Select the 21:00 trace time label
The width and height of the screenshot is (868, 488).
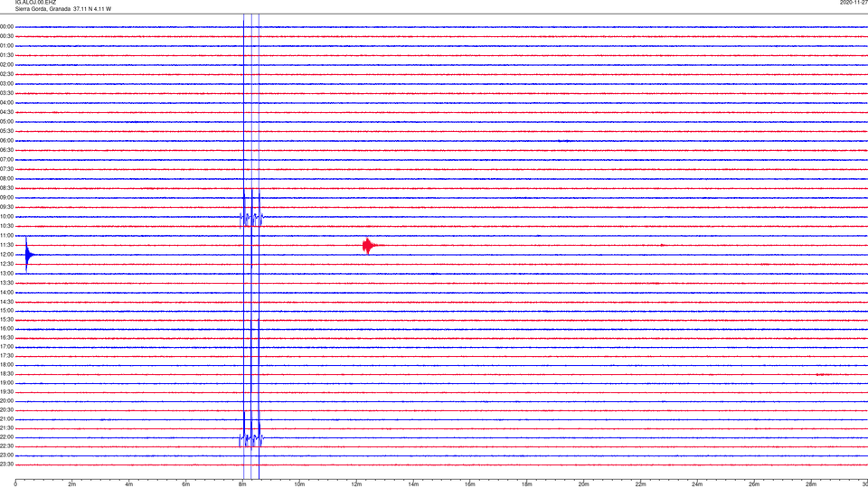coord(6,418)
